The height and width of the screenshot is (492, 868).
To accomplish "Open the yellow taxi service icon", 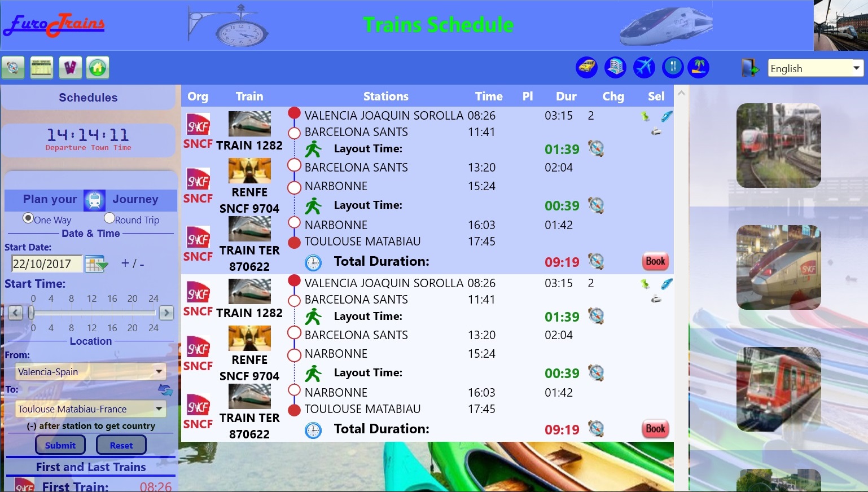I will coord(587,67).
